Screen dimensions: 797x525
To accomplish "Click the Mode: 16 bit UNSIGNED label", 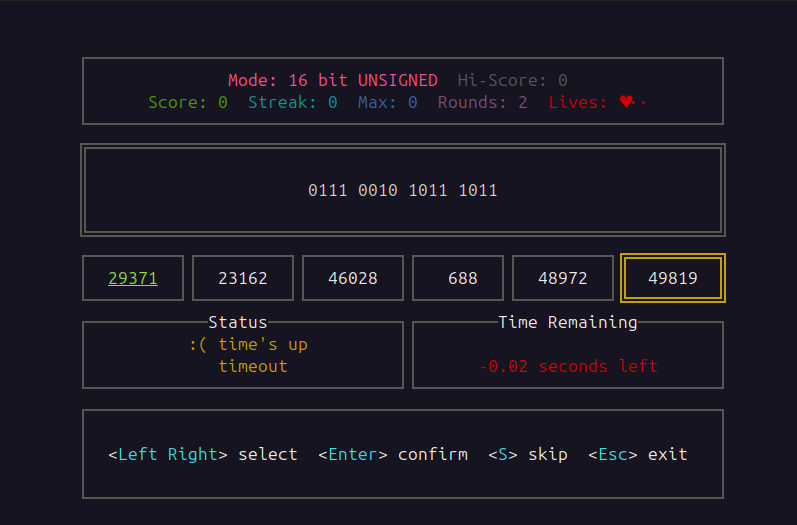I will 332,80.
